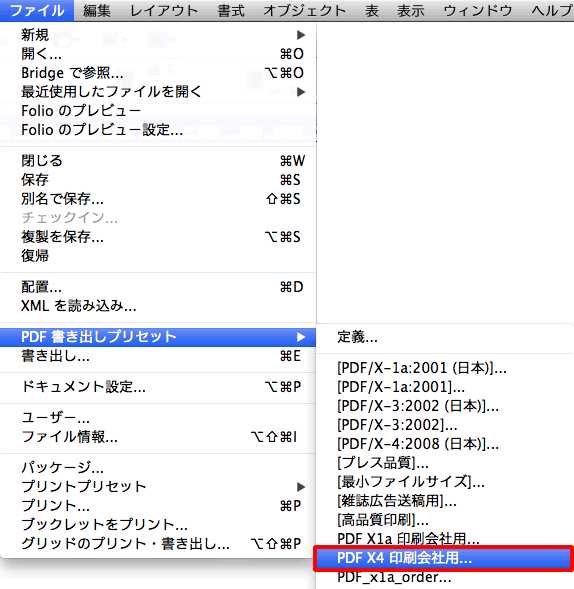Choose 配置... menu item
Image resolution: width=574 pixels, height=589 pixels.
click(158, 287)
